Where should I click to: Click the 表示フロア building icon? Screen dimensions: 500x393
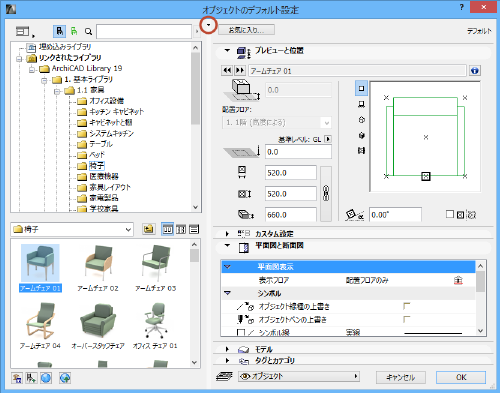[x=458, y=280]
